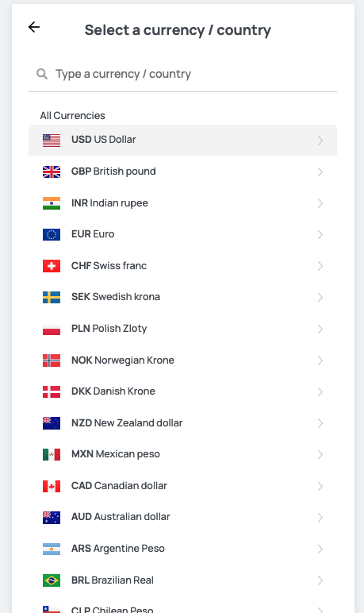Open the chevron beside PLN Polish Zloty
The width and height of the screenshot is (364, 613).
(x=320, y=330)
